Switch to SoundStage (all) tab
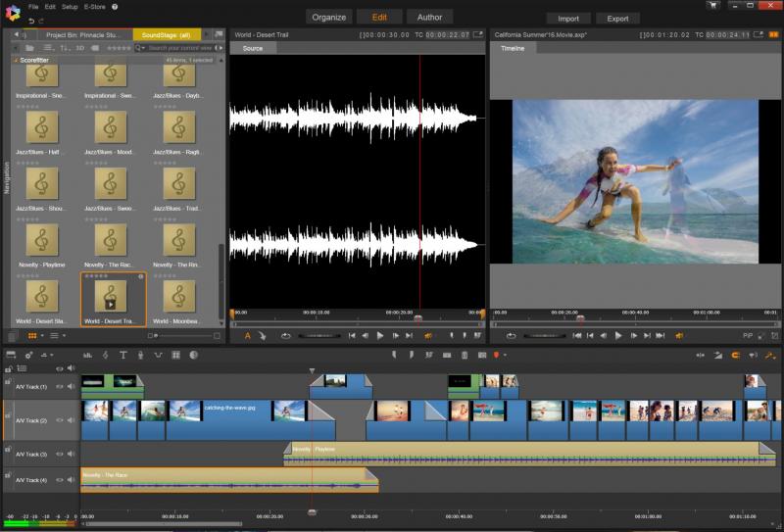784x532 pixels. pyautogui.click(x=167, y=35)
